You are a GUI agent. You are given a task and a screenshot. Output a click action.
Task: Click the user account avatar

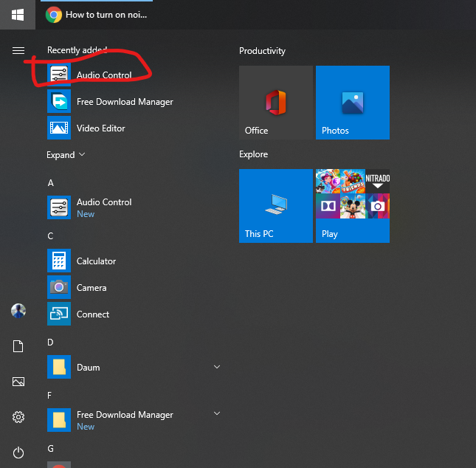click(18, 311)
